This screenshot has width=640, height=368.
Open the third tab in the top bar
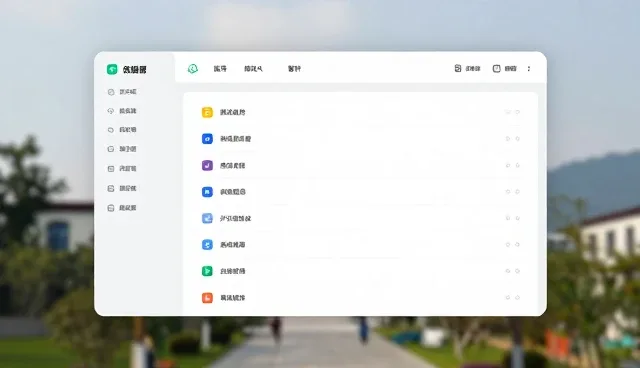pos(294,69)
